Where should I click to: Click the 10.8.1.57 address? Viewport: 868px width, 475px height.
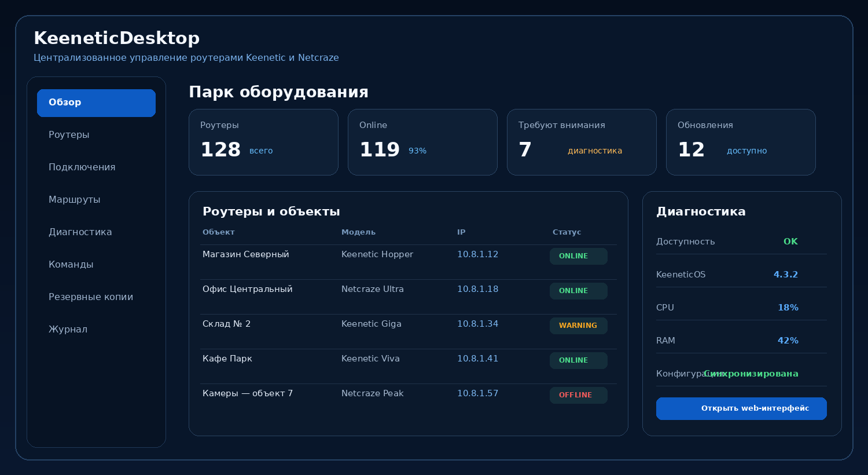click(x=477, y=393)
